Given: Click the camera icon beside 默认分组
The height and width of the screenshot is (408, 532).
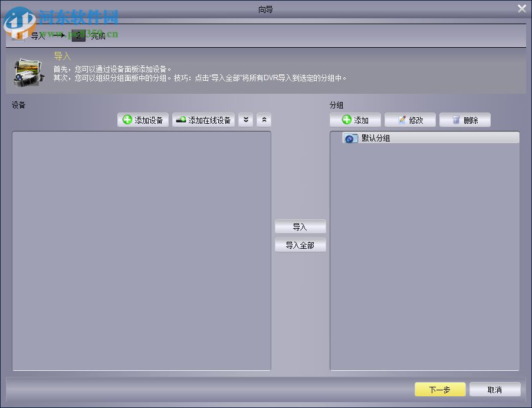Looking at the screenshot, I should [350, 138].
